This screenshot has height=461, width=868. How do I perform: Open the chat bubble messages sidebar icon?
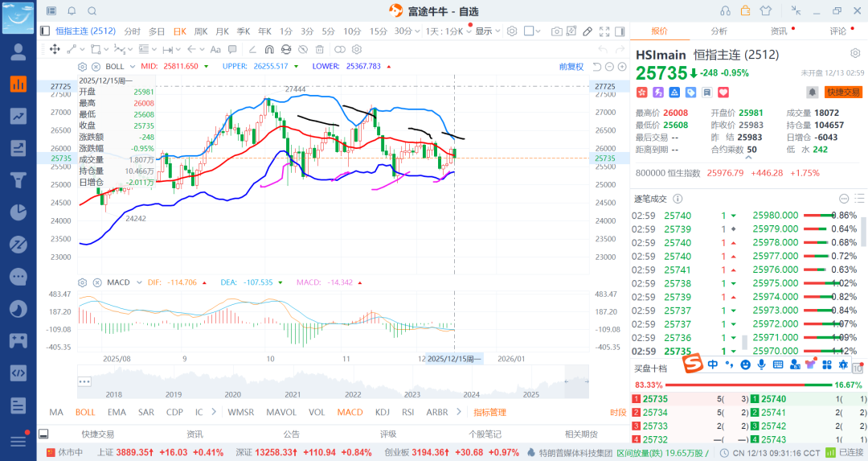(18, 277)
